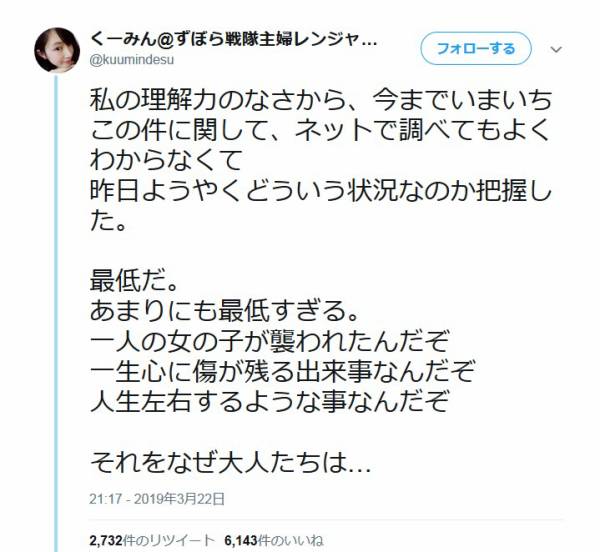This screenshot has width=600, height=552.
Task: Click the line この件に関して、ネットで調べても
Action: coord(320,130)
